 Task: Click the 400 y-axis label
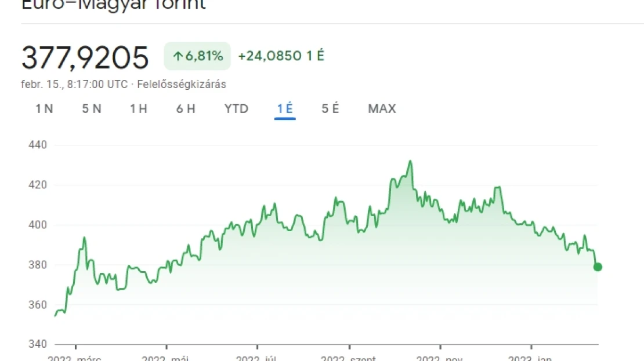37,225
